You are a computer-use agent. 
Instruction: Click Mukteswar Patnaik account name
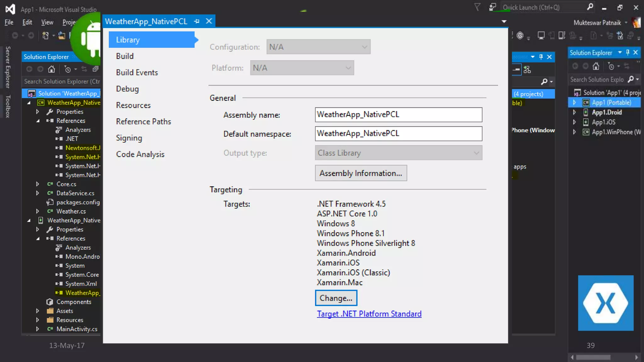tap(597, 23)
